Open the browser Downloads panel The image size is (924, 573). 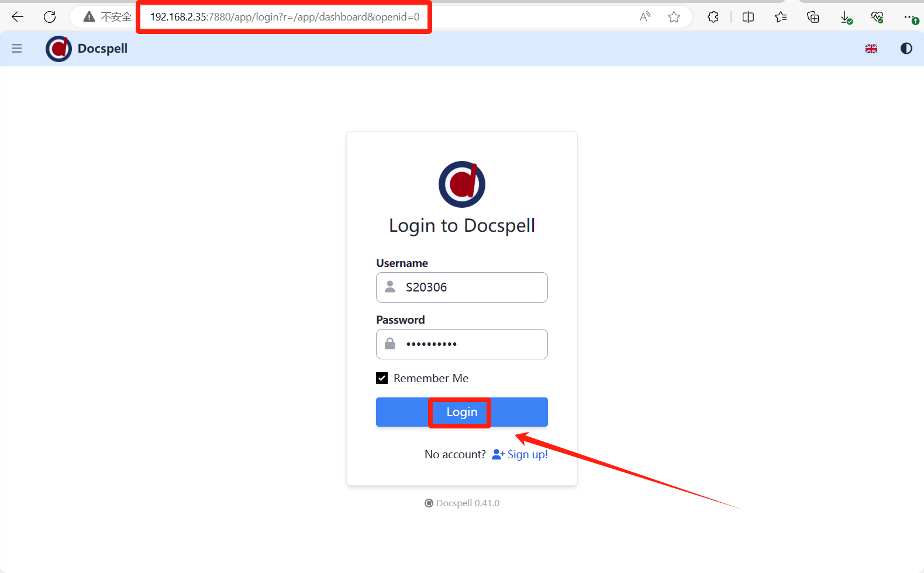point(846,18)
